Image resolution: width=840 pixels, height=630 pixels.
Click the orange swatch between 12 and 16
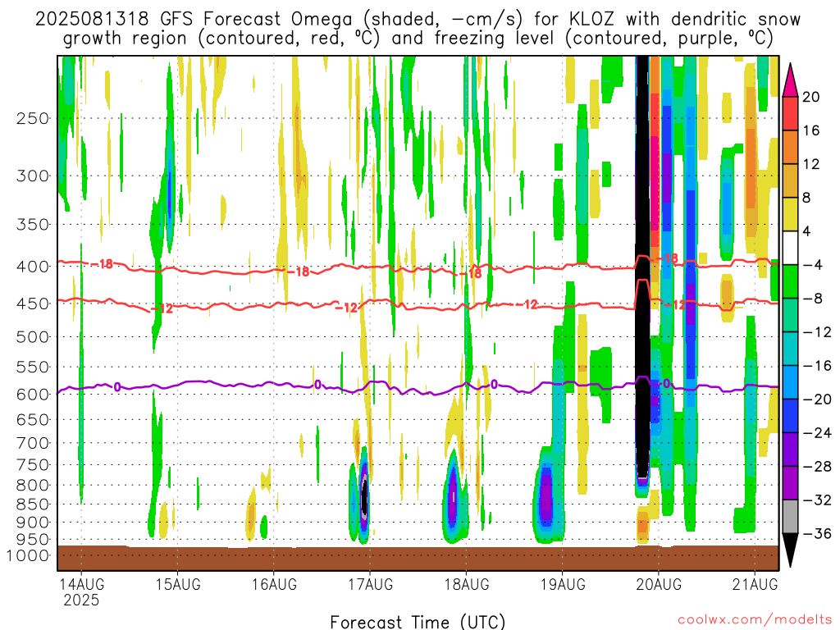tap(790, 147)
